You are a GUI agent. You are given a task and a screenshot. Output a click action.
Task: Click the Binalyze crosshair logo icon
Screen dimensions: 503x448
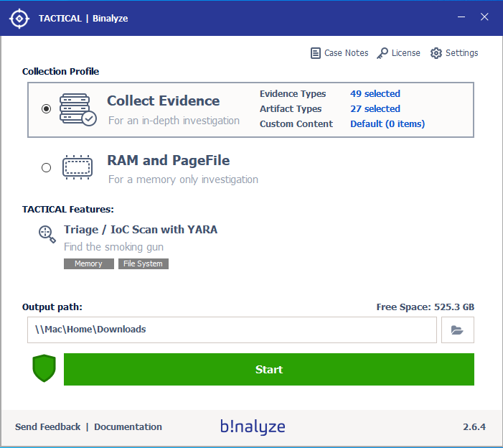(x=19, y=18)
